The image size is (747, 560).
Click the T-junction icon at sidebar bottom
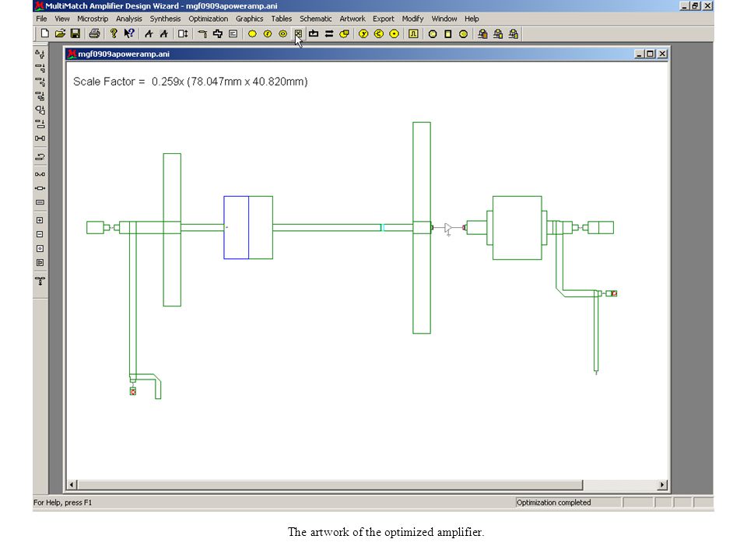(40, 281)
